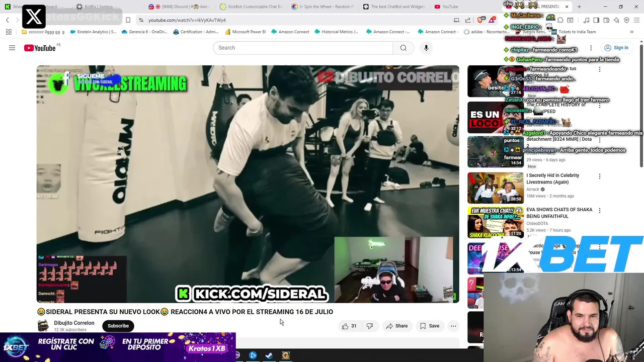Open a new browser tab with plus button
Image resolution: width=644 pixels, height=362 pixels.
579,7
